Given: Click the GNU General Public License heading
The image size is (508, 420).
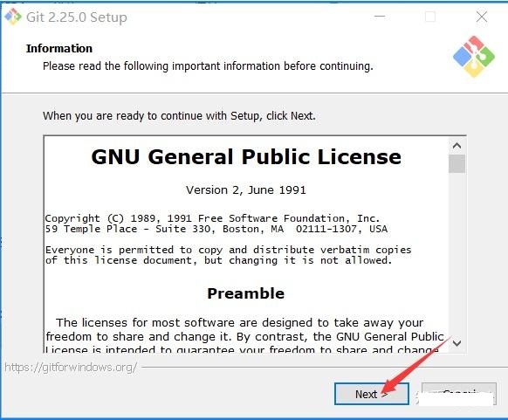Looking at the screenshot, I should [246, 157].
